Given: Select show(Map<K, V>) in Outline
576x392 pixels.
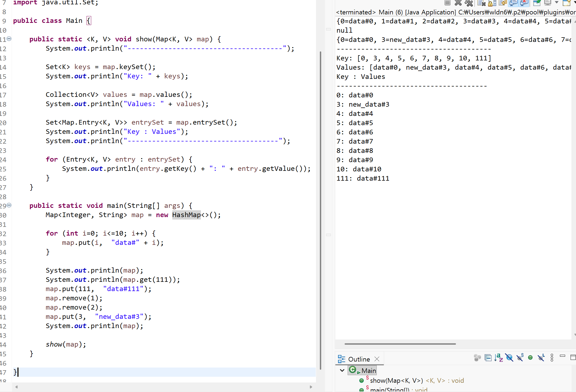Looking at the screenshot, I should (x=396, y=381).
